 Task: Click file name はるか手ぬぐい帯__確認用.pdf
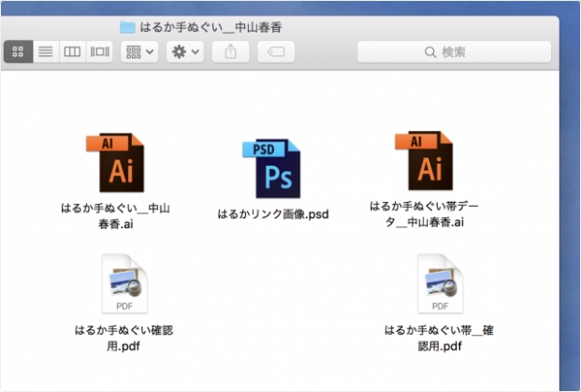click(439, 338)
